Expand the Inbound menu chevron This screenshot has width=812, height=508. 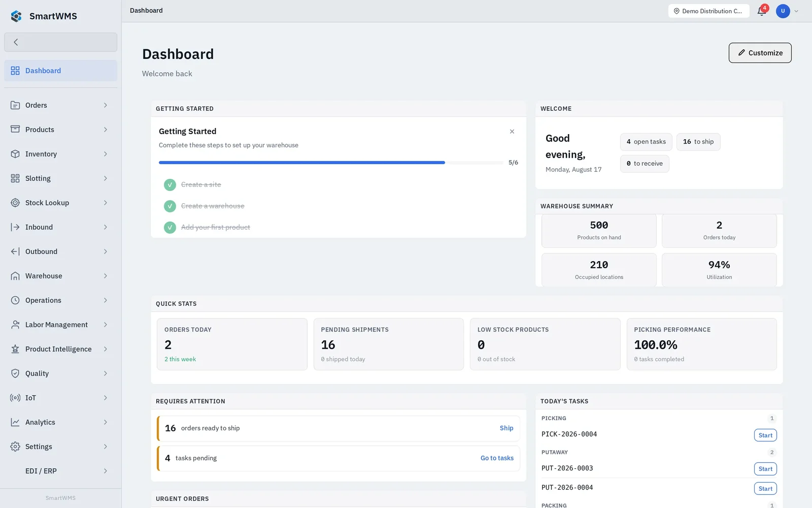pyautogui.click(x=106, y=227)
